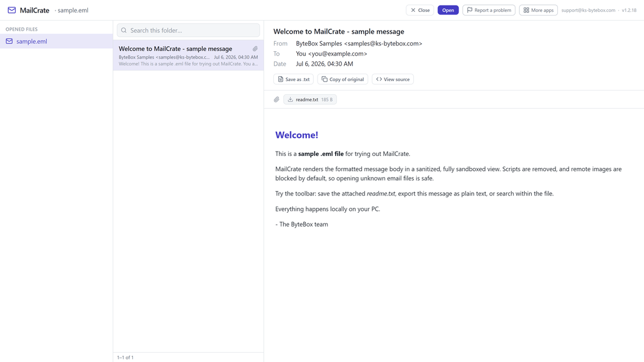644x362 pixels.
Task: Click the recipient you@example.com text
Action: [x=338, y=54]
